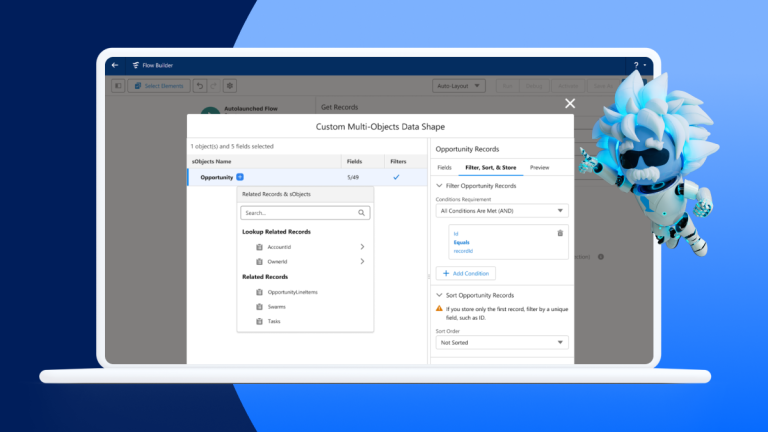The height and width of the screenshot is (432, 768).
Task: Expand the AccountId lookup chevron
Action: 362,246
